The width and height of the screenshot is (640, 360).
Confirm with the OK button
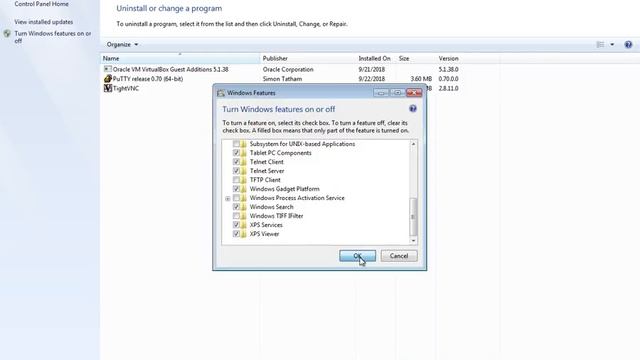pyautogui.click(x=357, y=256)
